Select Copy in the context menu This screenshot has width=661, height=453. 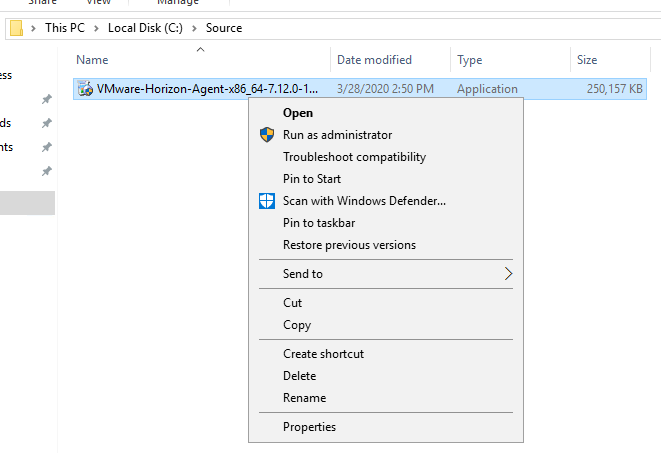coord(297,325)
